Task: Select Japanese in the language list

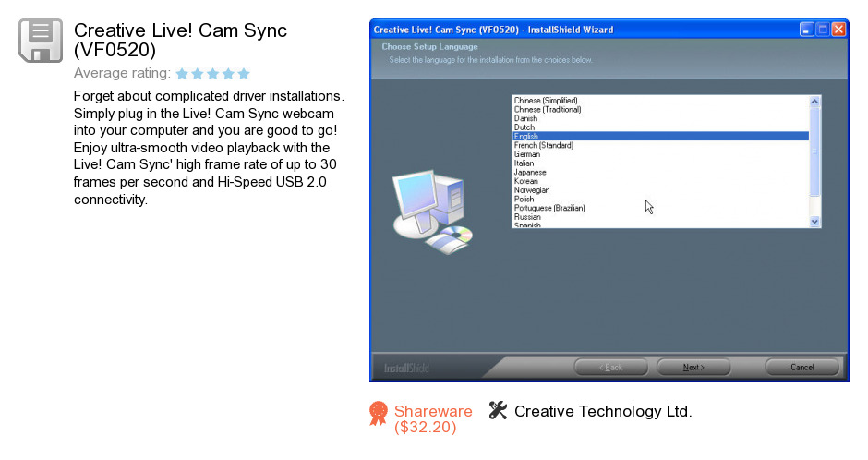Action: (660, 172)
